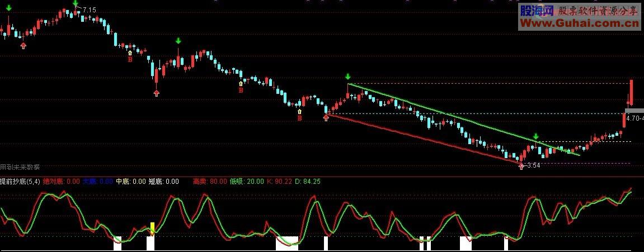Click the 7.15 high price label

click(90, 9)
